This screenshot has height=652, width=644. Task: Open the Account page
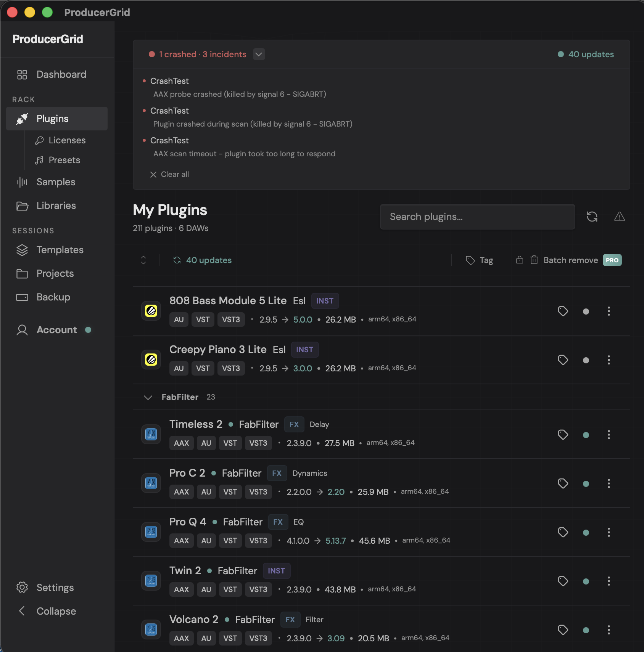[x=57, y=330]
